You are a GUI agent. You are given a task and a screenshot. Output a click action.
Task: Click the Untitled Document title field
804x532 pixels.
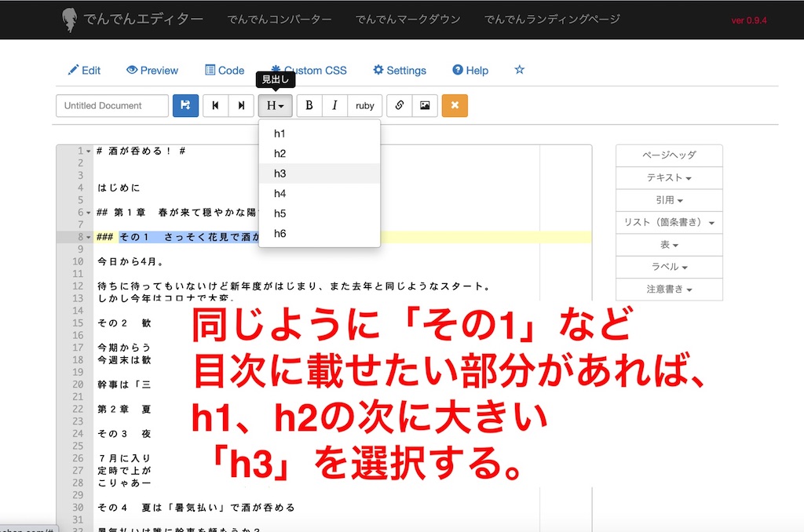[x=112, y=105]
